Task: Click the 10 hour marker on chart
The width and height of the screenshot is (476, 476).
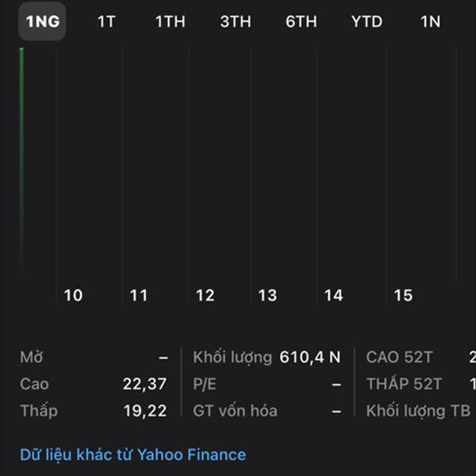Action: click(73, 295)
